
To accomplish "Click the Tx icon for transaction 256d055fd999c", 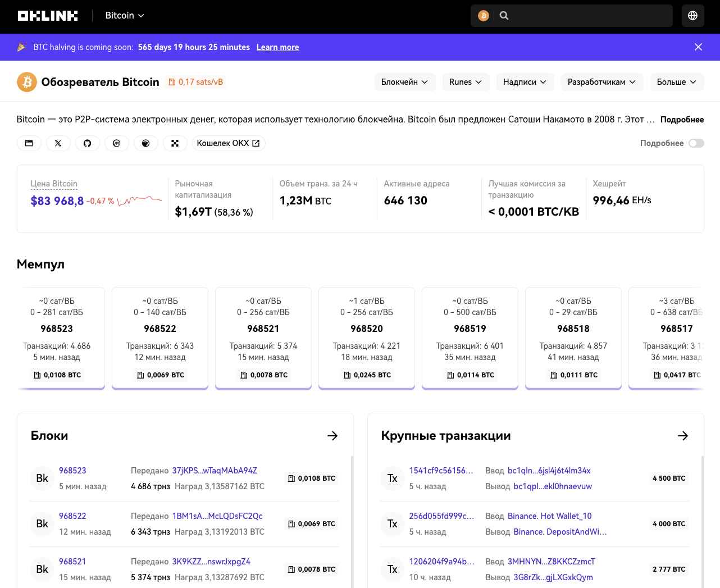I will pos(393,524).
